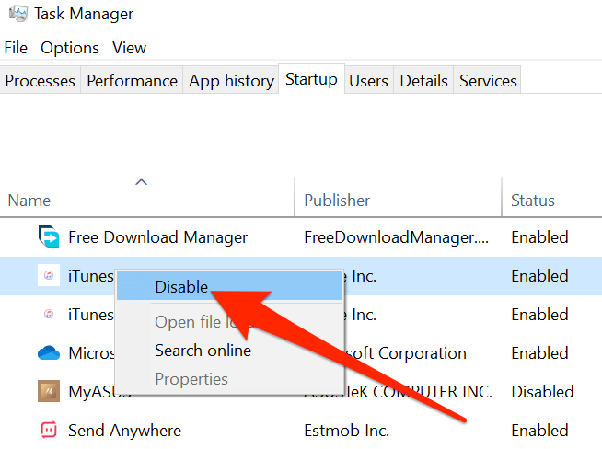The height and width of the screenshot is (449, 602).
Task: Sort by the Status column header
Action: pos(534,200)
